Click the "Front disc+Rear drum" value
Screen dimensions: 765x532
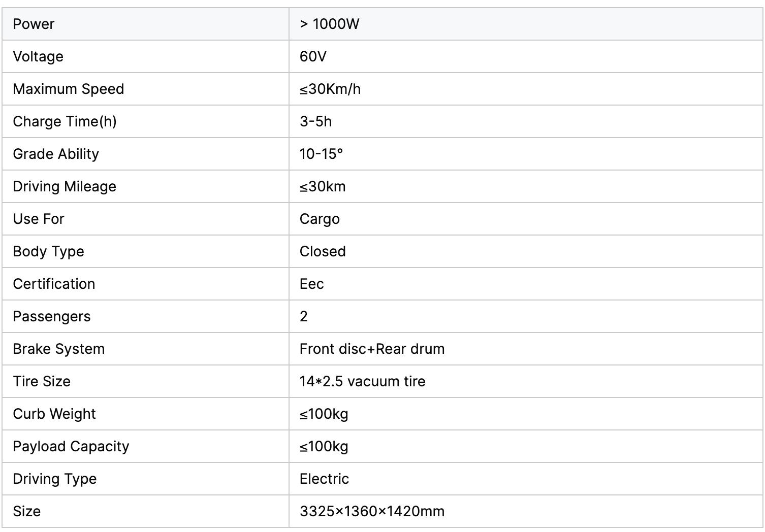(372, 349)
